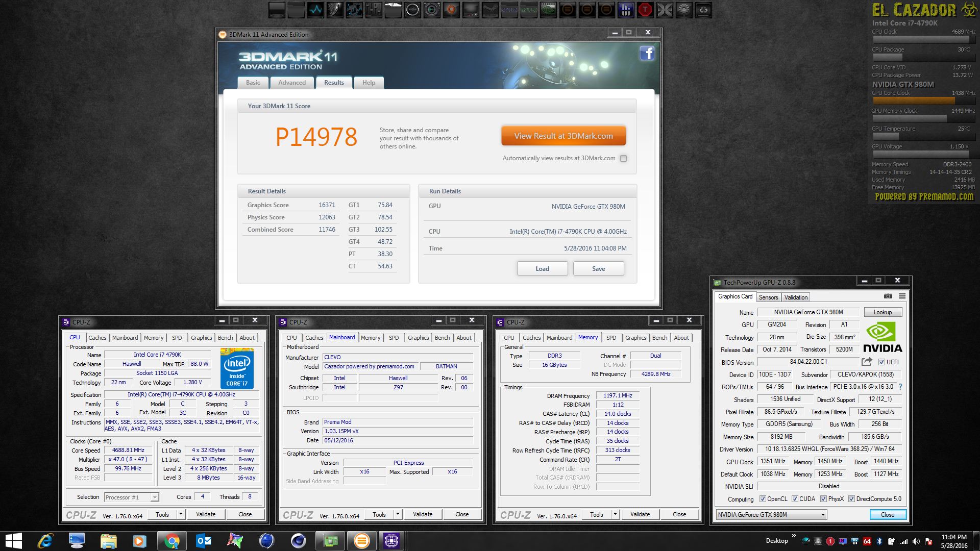Enable automatically view results at 3DMark.com
Image resolution: width=980 pixels, height=551 pixels.
(x=623, y=159)
